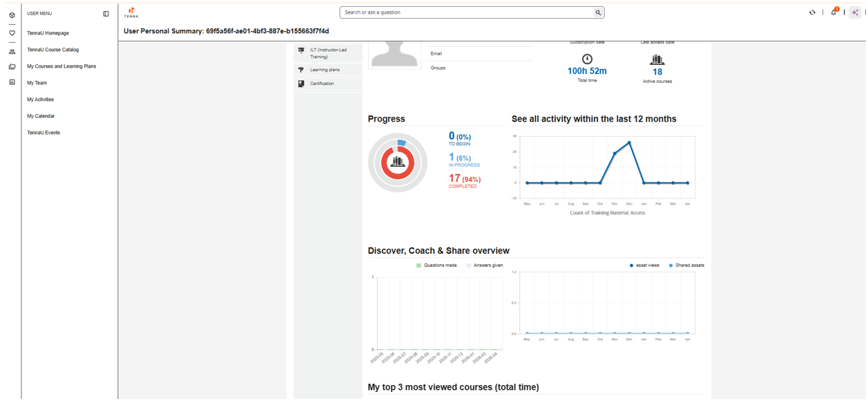
Task: Open the folders icon in left rail
Action: pos(12,67)
